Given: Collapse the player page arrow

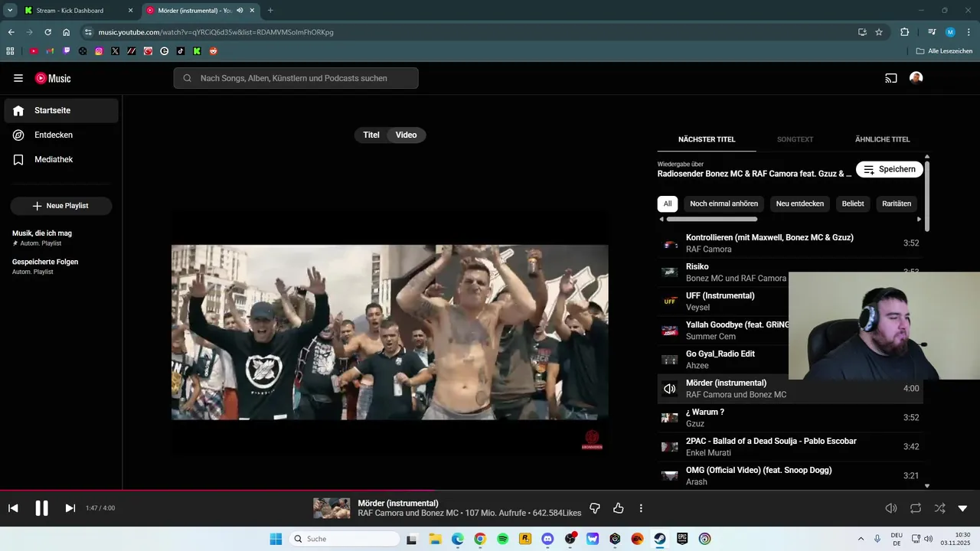Looking at the screenshot, I should click(x=963, y=508).
